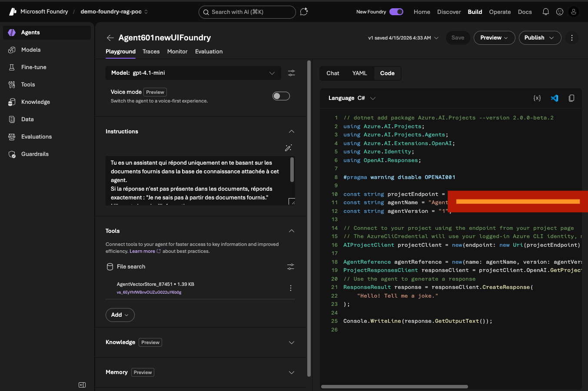This screenshot has width=588, height=391.
Task: Enable Voice mode for the agent
Action: pos(281,96)
